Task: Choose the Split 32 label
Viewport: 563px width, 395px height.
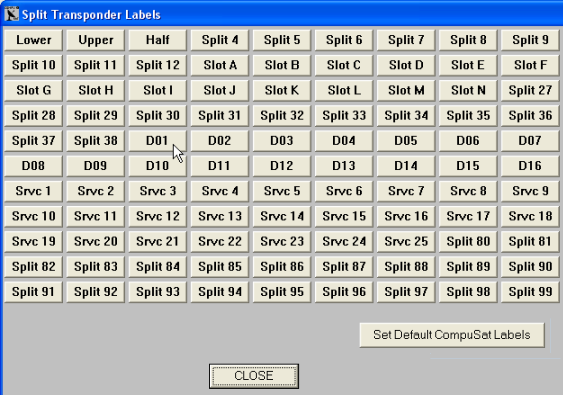Action: [x=282, y=115]
